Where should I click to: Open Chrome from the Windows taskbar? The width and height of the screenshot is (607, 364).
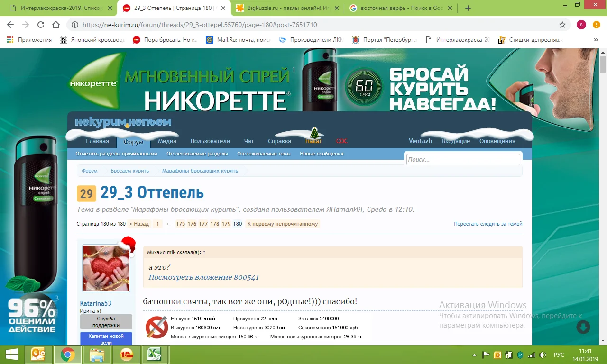pyautogui.click(x=67, y=355)
